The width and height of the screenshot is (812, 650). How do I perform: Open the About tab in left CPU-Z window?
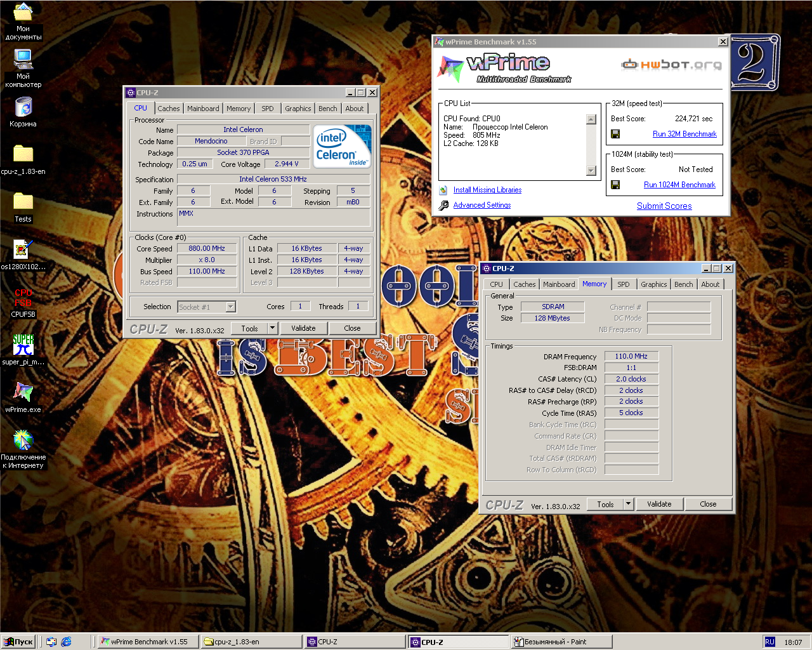tap(355, 109)
